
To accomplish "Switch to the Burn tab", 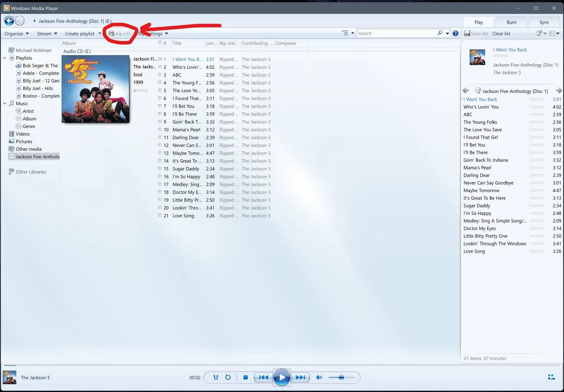I will click(511, 22).
